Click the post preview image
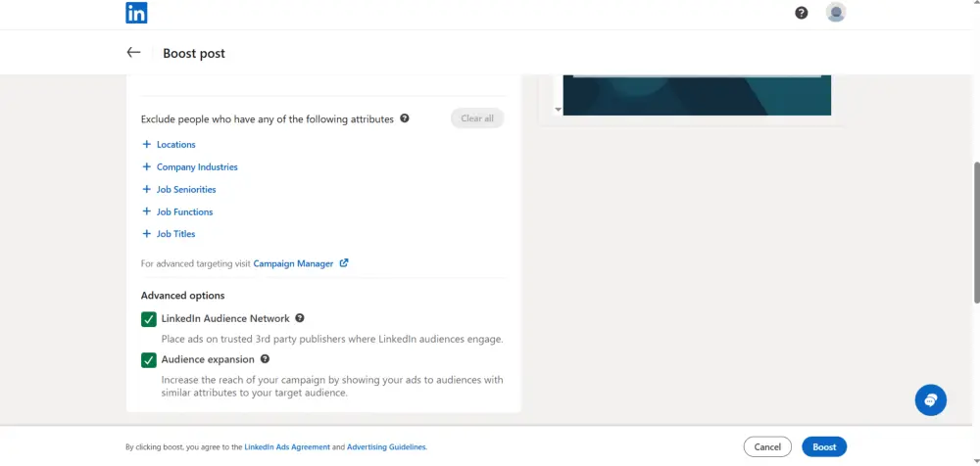This screenshot has height=466, width=980. tap(697, 95)
